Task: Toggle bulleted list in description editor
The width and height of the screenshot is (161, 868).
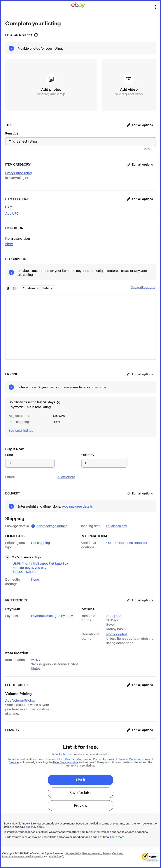Action: pos(15,288)
